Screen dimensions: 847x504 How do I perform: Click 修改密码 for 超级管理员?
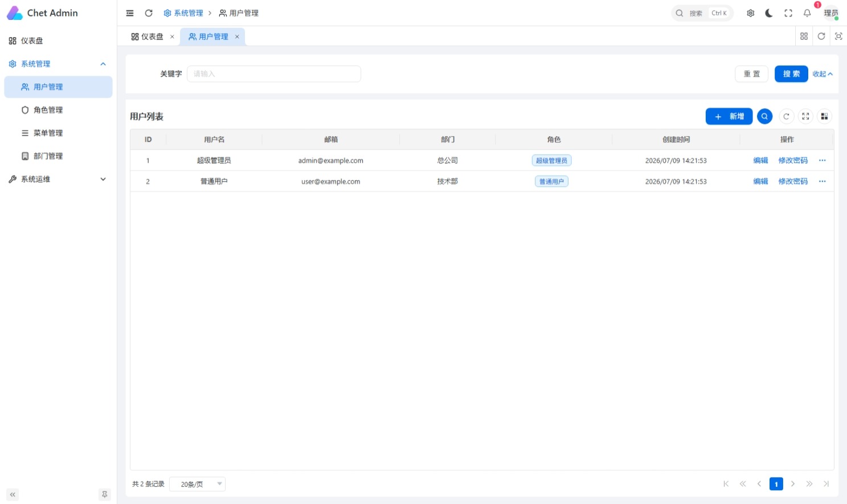[793, 161]
